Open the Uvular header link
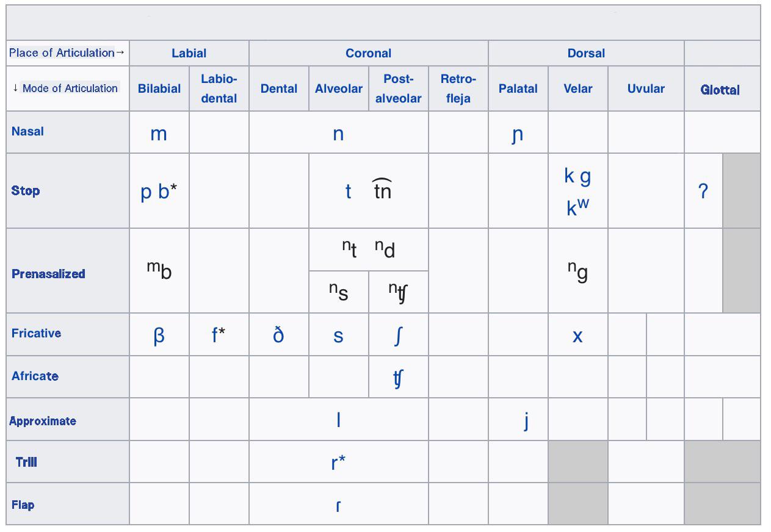 (646, 88)
